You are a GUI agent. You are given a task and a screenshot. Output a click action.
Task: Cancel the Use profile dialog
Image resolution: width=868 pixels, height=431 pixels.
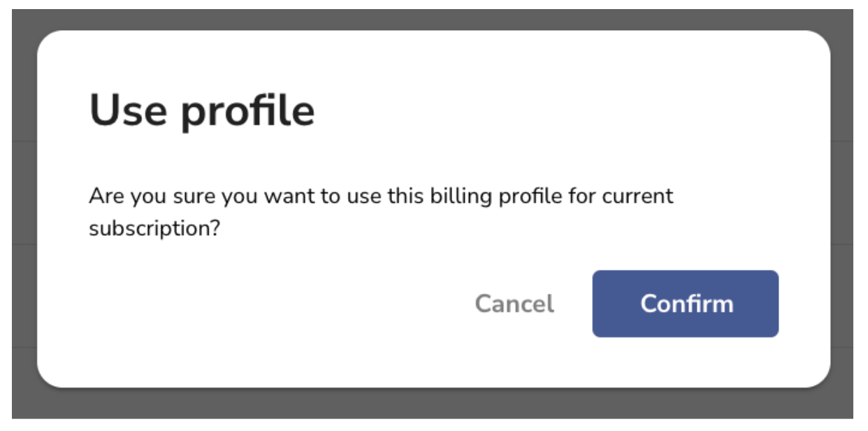click(514, 304)
